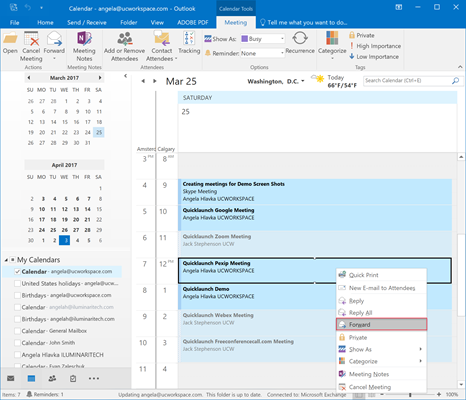Show previous month in March 2017
466x400 pixels.
click(29, 78)
